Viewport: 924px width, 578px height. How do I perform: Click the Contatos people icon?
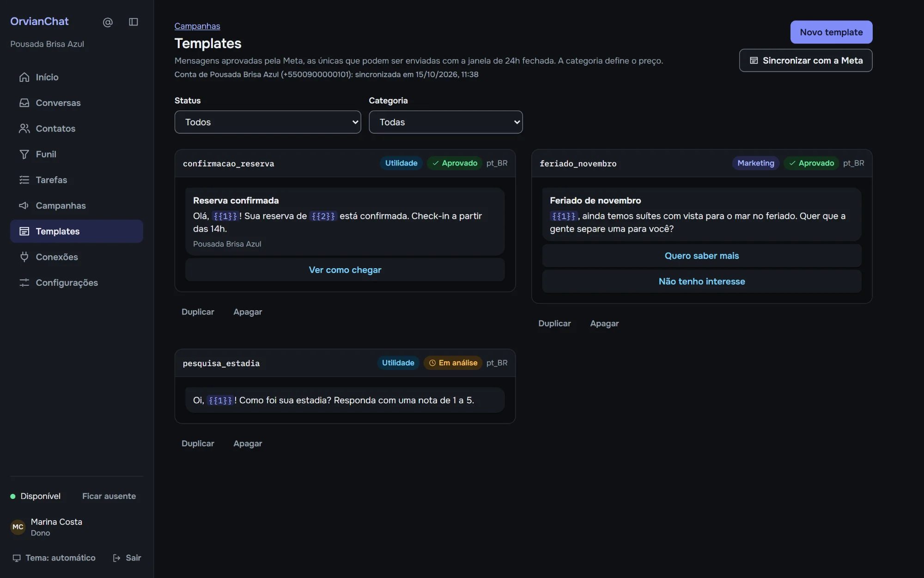click(x=24, y=129)
